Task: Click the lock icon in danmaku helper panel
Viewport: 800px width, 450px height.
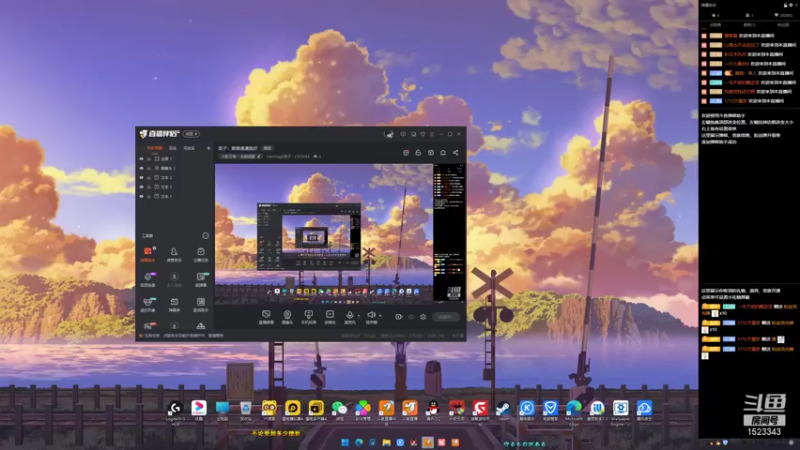Action: (x=786, y=5)
